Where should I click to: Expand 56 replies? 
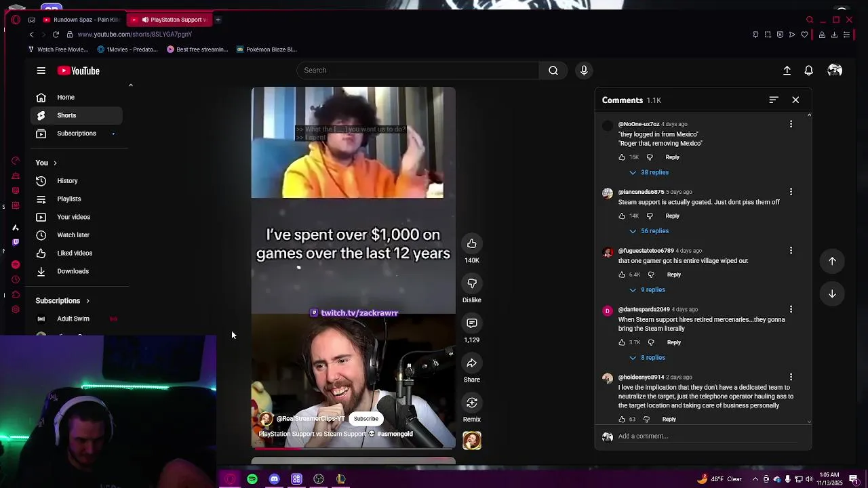click(x=648, y=231)
